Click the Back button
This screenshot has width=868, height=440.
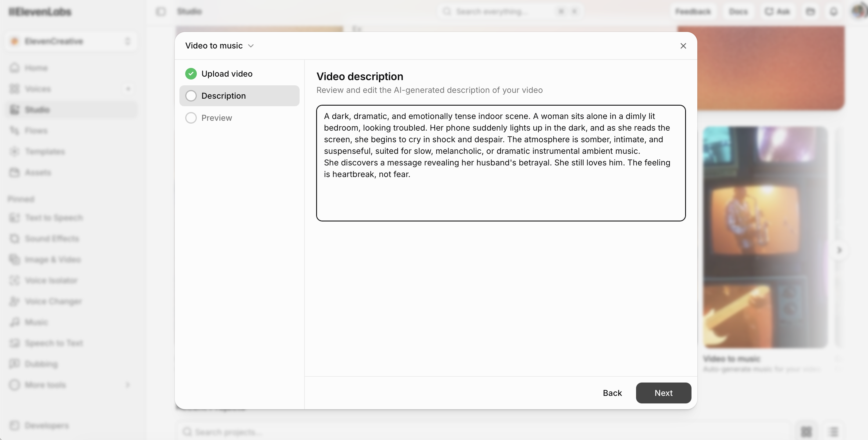(612, 393)
